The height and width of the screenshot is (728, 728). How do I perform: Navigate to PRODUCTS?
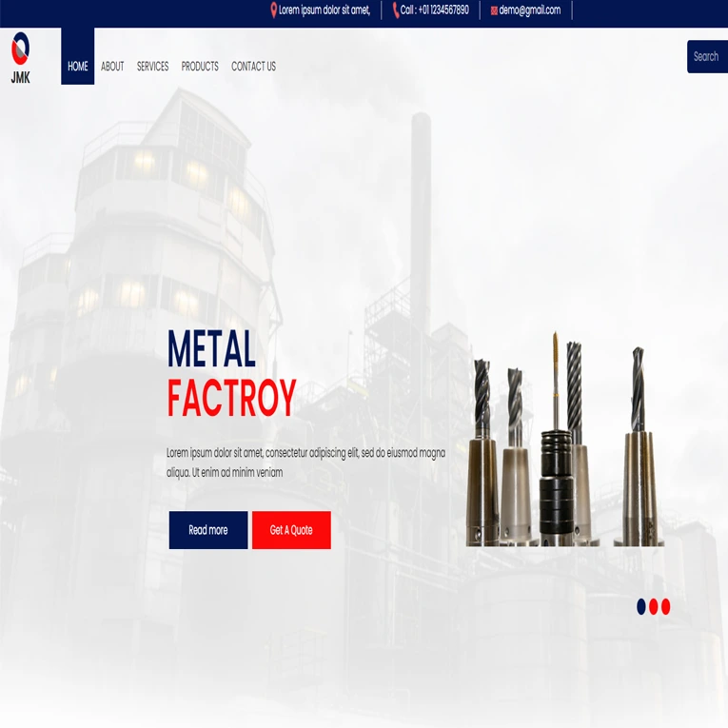(200, 67)
